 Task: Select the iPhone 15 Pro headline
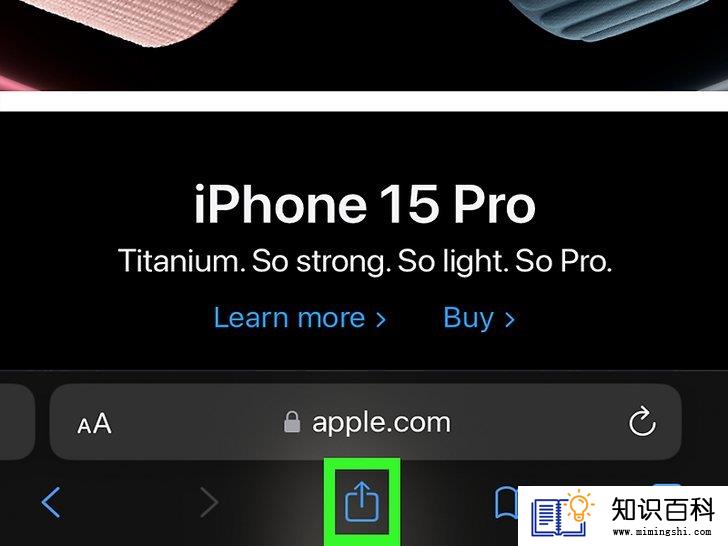[364, 204]
